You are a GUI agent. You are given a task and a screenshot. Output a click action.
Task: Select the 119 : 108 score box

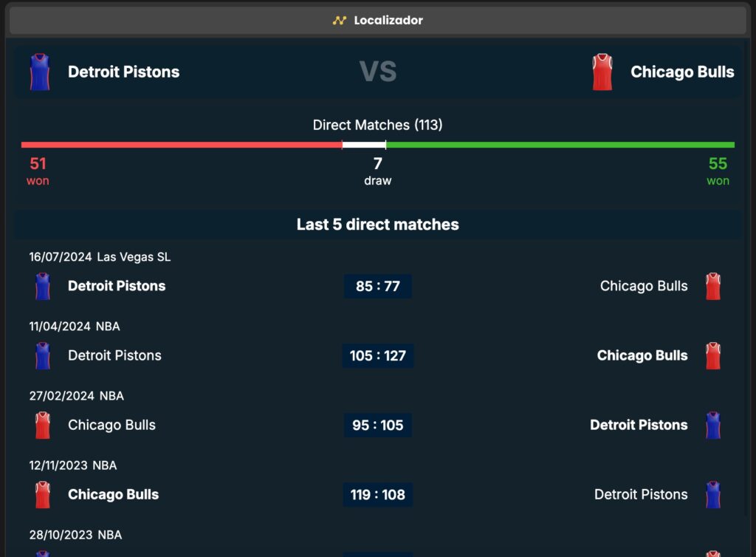378,494
